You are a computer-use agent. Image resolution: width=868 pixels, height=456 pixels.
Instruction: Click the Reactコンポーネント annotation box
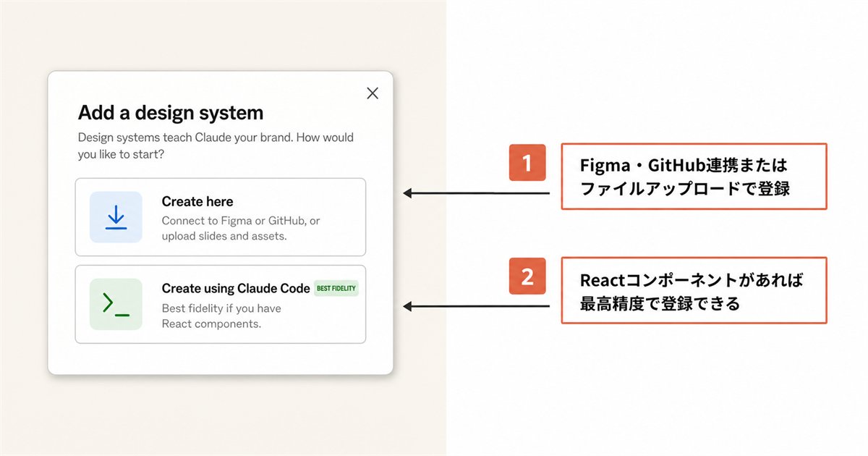[694, 290]
